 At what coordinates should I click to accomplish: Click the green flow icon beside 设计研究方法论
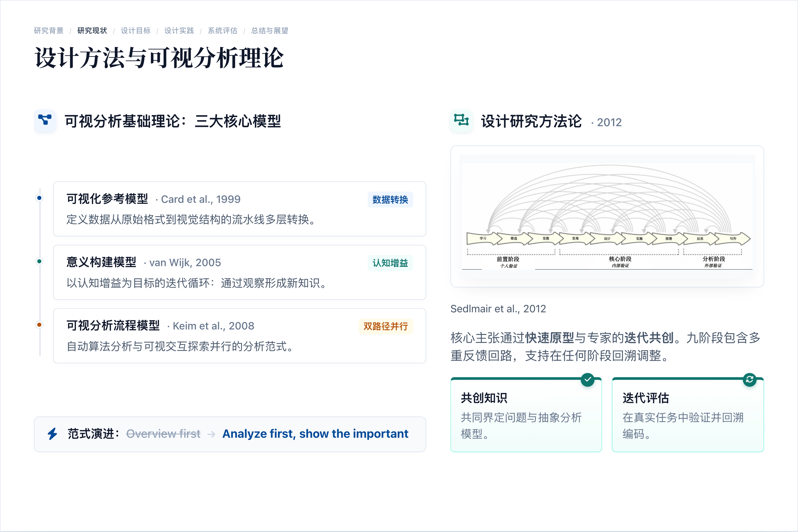tap(461, 120)
